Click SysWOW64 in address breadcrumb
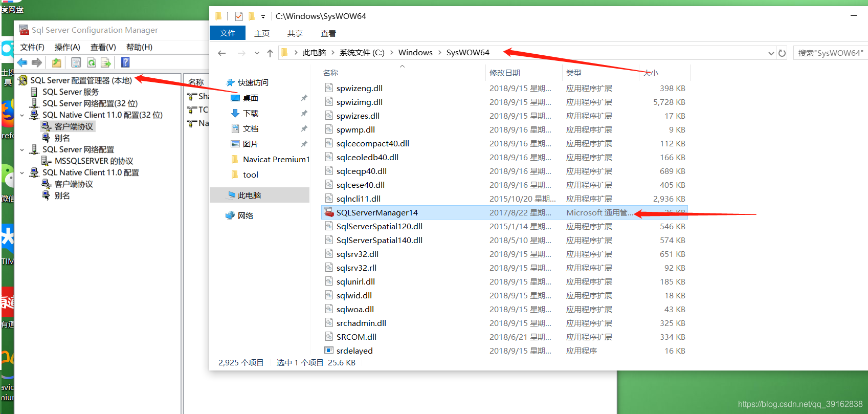868x414 pixels. pyautogui.click(x=468, y=52)
